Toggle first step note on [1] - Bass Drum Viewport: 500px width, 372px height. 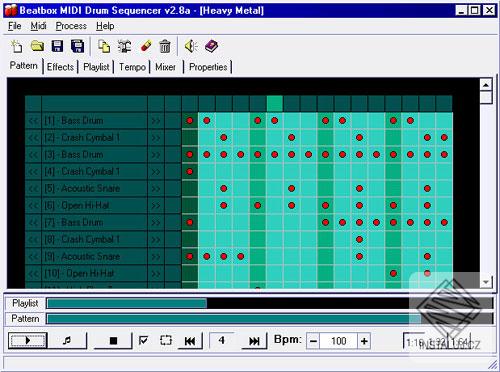pos(190,121)
